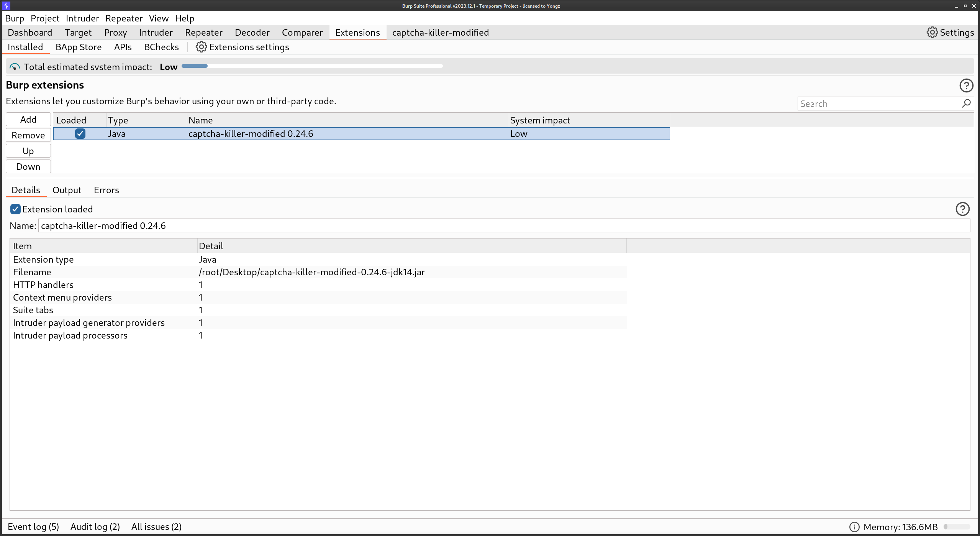Open the BApp Store sub-tab
This screenshot has height=536, width=980.
[x=79, y=47]
